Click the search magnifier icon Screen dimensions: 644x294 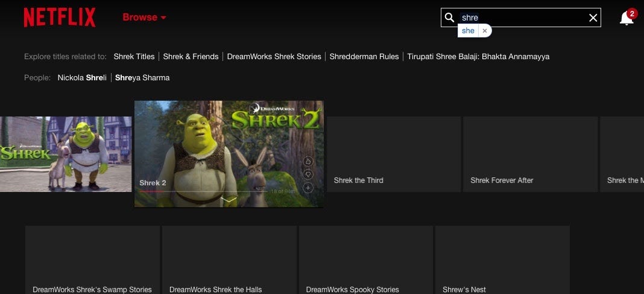[x=449, y=18]
